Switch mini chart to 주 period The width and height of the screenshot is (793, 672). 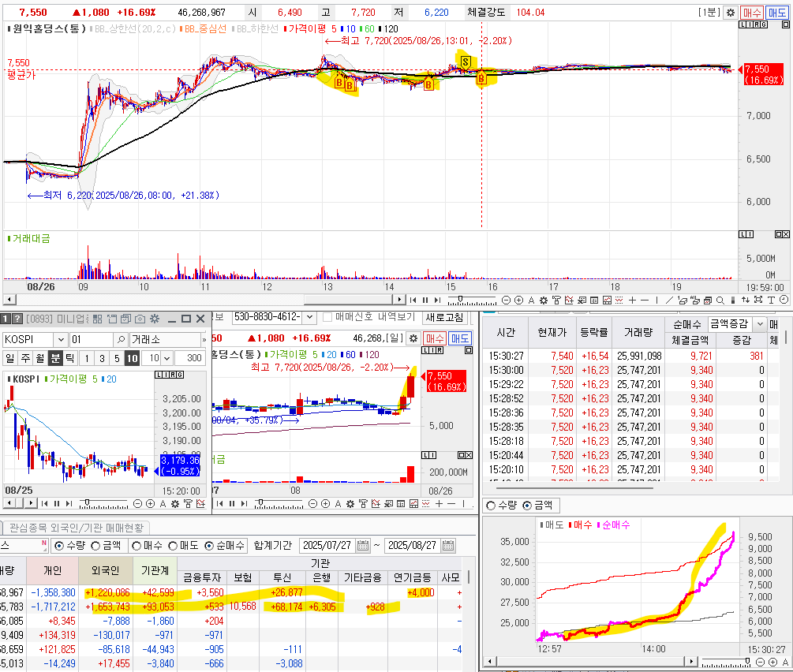click(25, 358)
